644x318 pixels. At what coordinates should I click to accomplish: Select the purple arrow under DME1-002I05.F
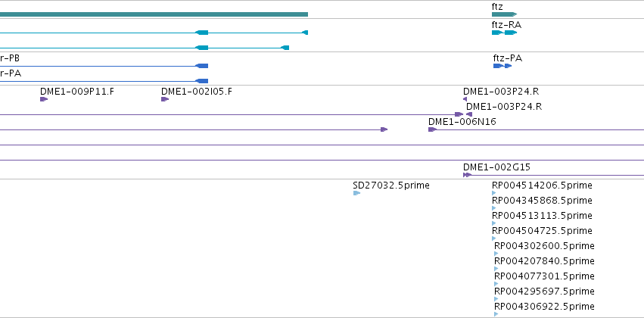pos(165,99)
